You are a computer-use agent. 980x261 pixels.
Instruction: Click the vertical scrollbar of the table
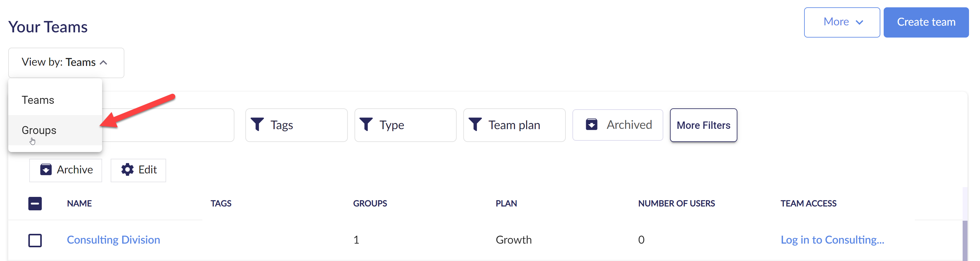(965, 240)
